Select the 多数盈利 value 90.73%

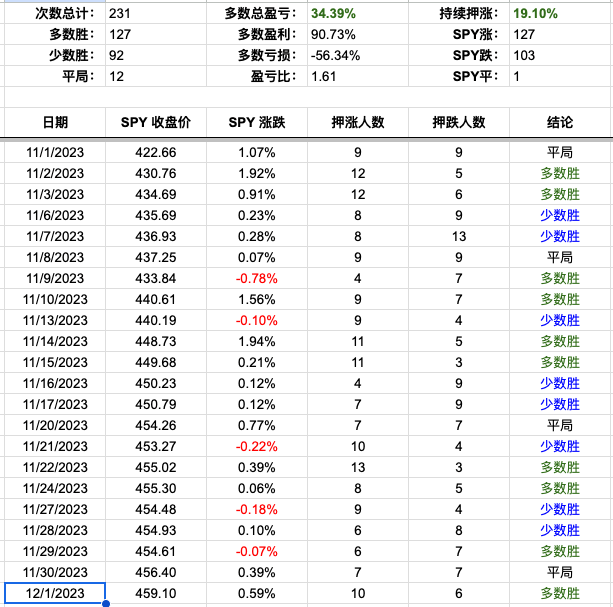coord(358,34)
